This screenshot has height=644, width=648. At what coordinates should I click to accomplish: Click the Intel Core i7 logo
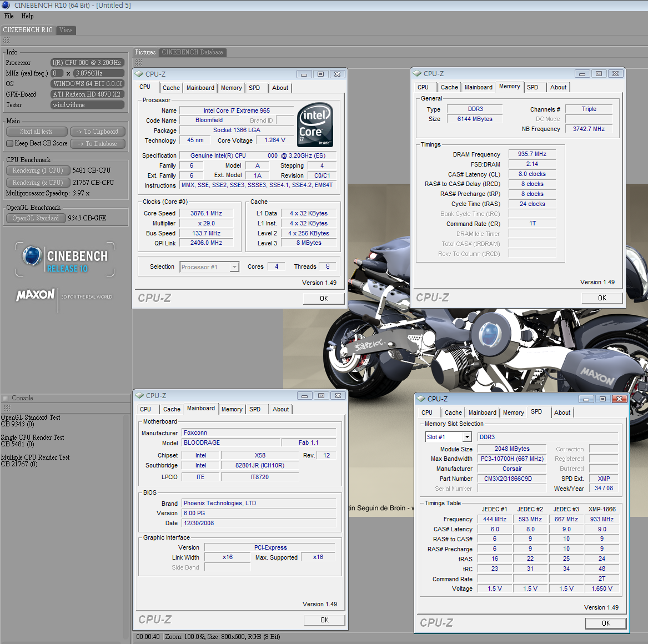(x=315, y=124)
